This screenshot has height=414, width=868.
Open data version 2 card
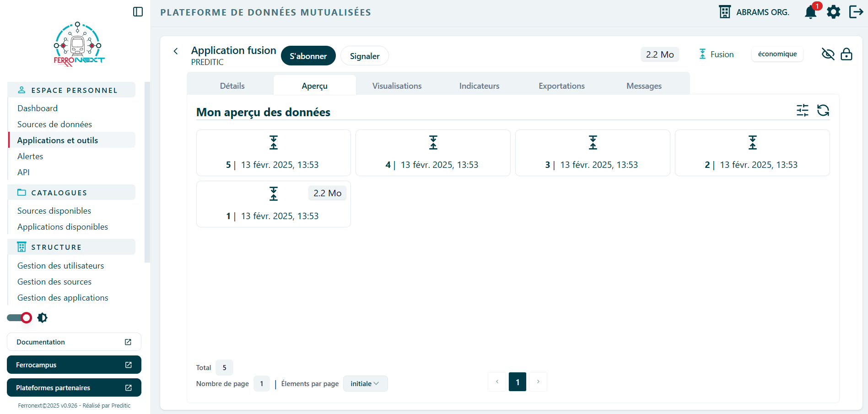click(752, 153)
